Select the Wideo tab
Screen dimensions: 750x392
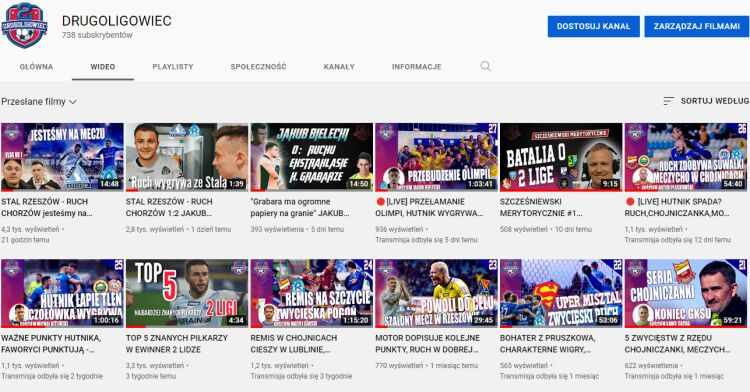pos(103,66)
